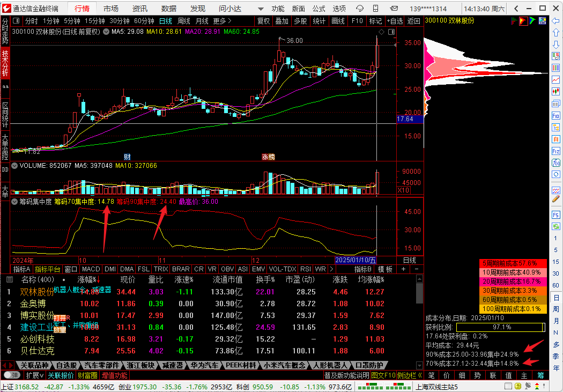The image size is (563, 392).
Task: Toggle side panel icon at chart top right
Action: [391, 32]
